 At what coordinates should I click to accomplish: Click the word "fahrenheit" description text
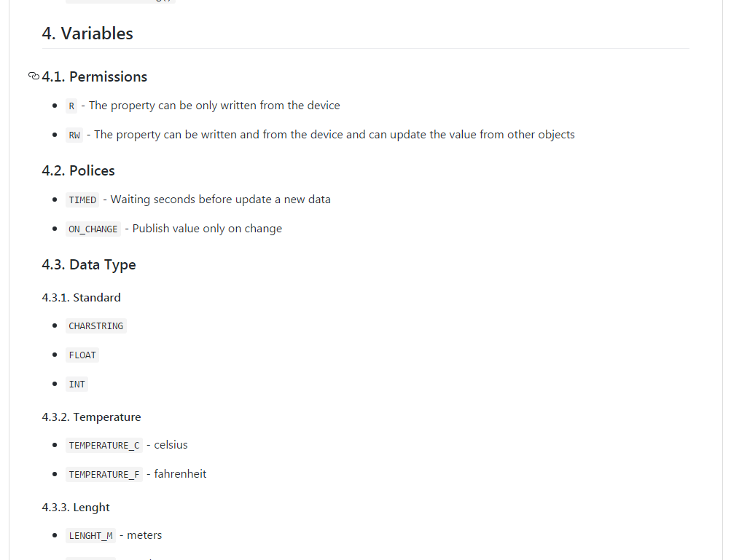[x=180, y=474]
